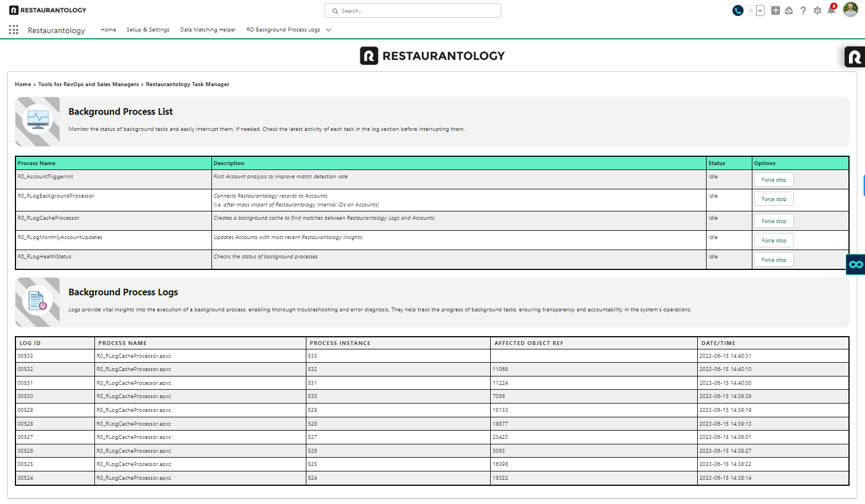Click RO_RLogHealthStatus process name
The image size is (865, 504).
(x=44, y=257)
